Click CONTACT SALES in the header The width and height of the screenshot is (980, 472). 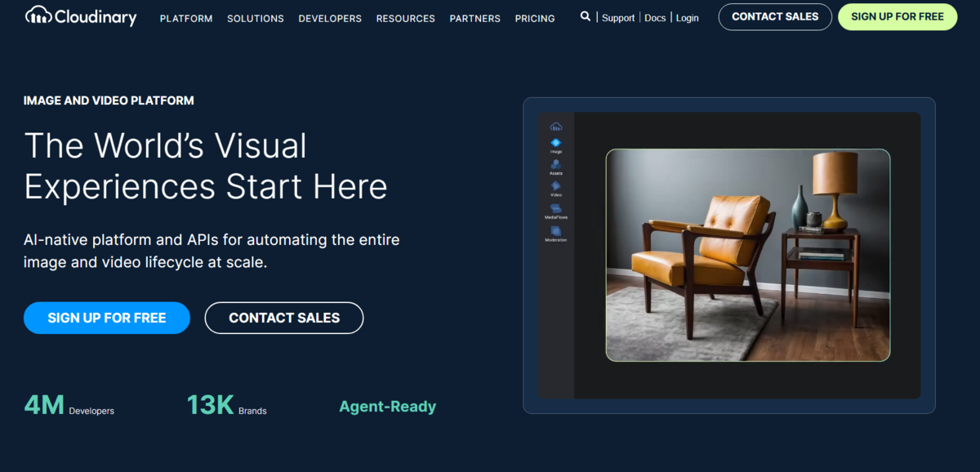[775, 16]
